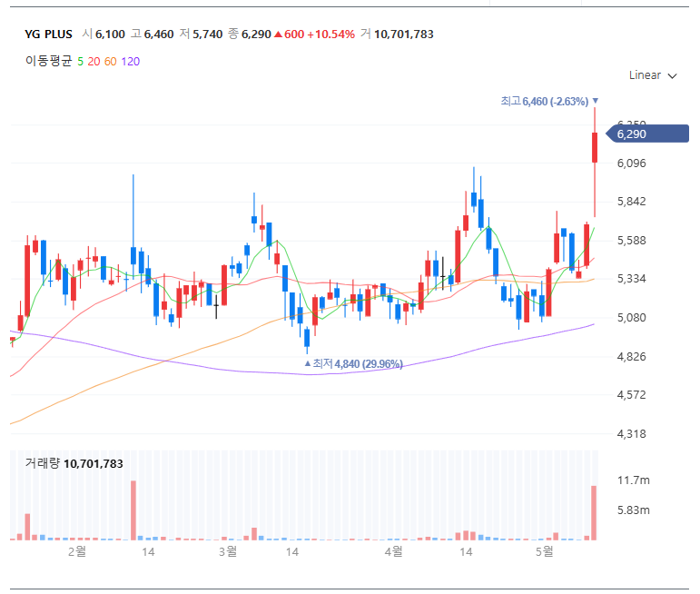Screen dimensions: 700x594
Task: Click the current price tag 6,290
Action: coord(647,134)
